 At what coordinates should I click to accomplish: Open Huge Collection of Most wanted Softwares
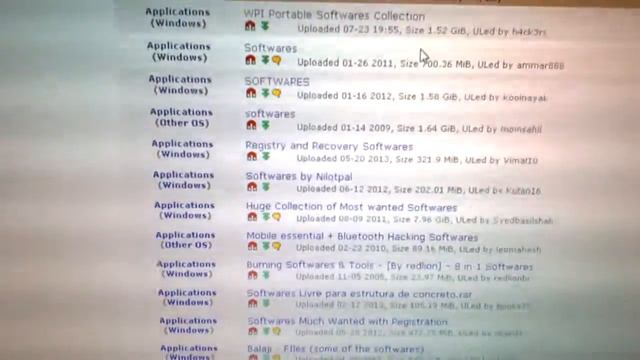pos(351,207)
